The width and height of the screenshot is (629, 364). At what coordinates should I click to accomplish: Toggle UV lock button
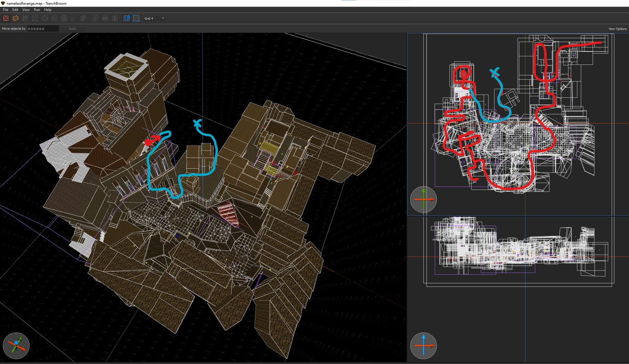[x=136, y=18]
